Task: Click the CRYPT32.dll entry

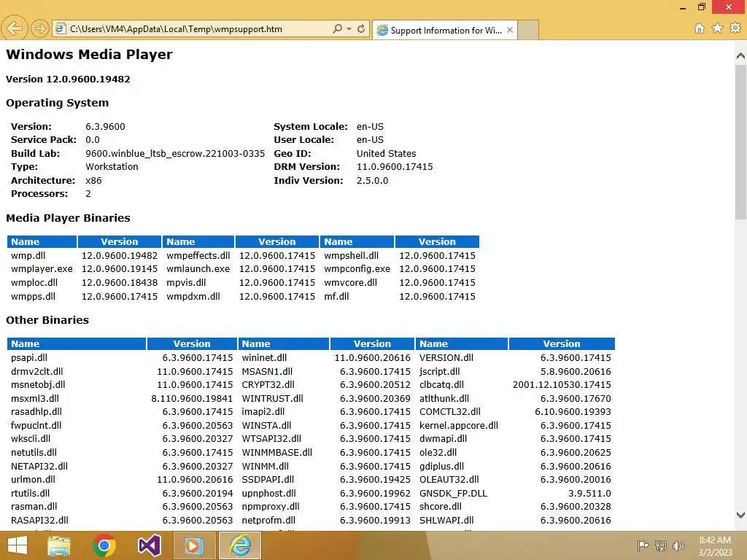Action: pyautogui.click(x=268, y=384)
